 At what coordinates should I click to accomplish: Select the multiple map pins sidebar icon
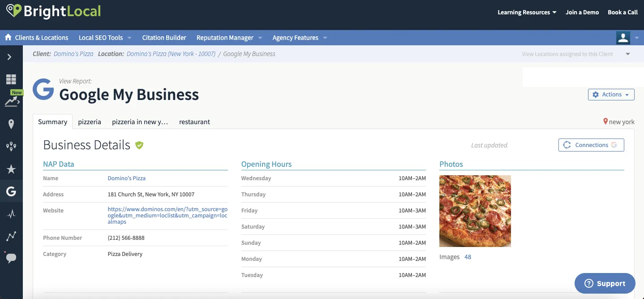pos(11,147)
